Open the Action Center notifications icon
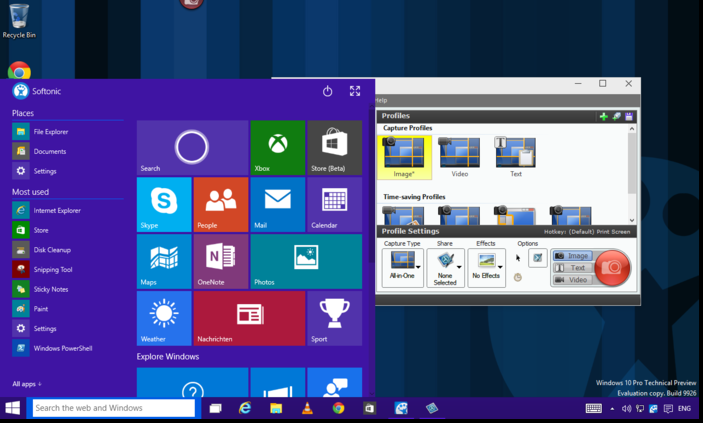703x423 pixels. pyautogui.click(x=668, y=409)
